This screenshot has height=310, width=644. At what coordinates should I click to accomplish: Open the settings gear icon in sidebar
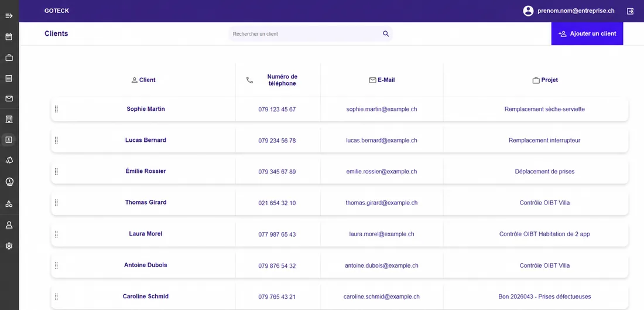9,246
